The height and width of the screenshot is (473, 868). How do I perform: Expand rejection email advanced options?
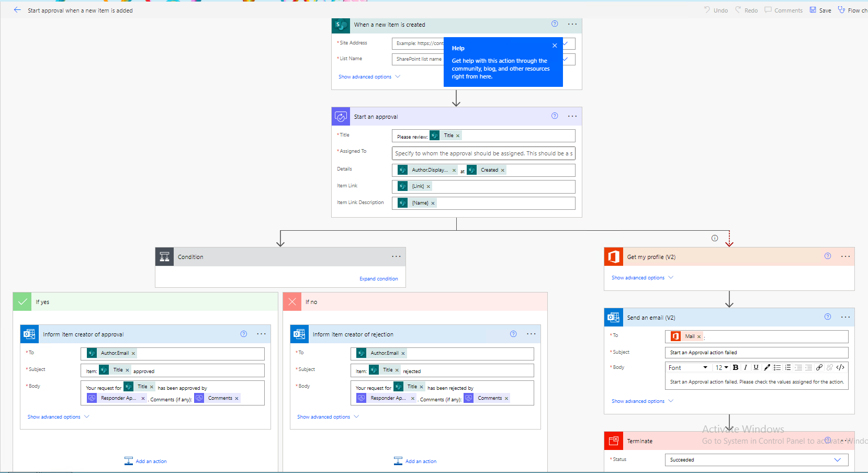click(x=328, y=417)
